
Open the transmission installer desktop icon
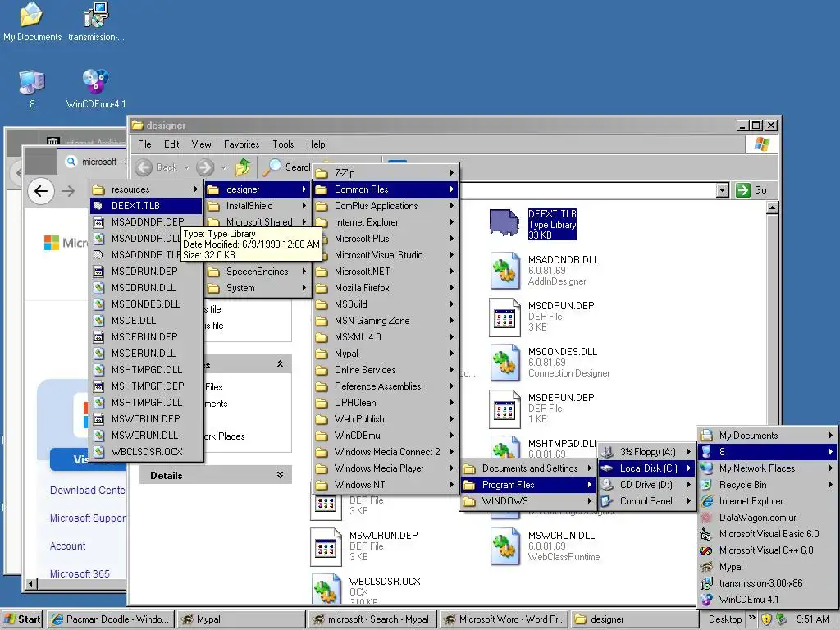tap(96, 21)
